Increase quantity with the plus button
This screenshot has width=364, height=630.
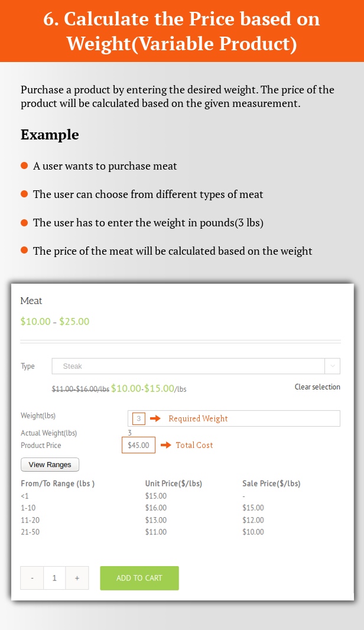point(77,578)
